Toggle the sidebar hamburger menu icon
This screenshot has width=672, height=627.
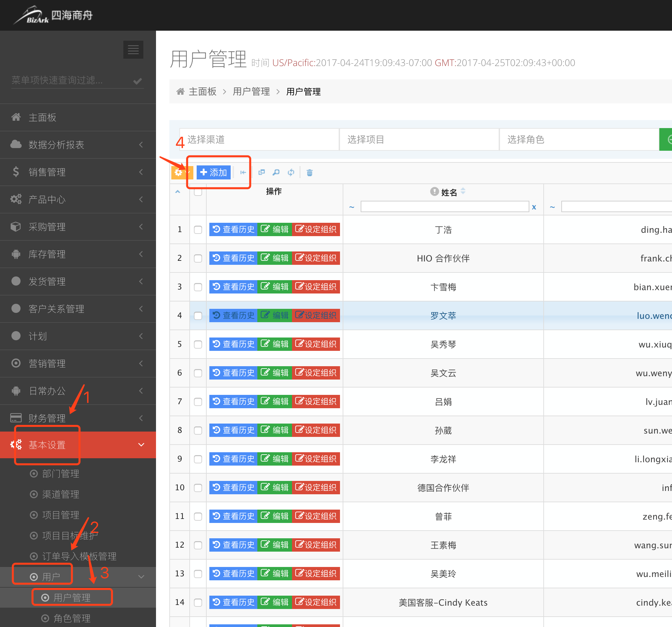[x=133, y=50]
